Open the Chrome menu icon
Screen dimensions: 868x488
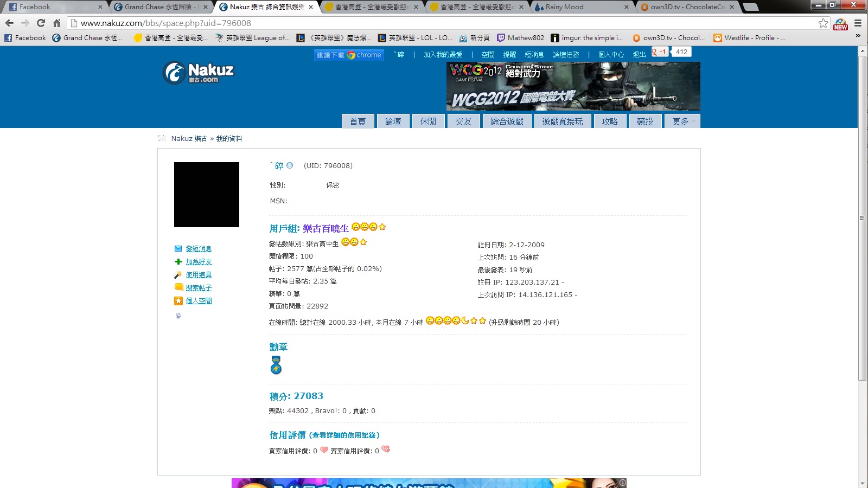tap(858, 23)
